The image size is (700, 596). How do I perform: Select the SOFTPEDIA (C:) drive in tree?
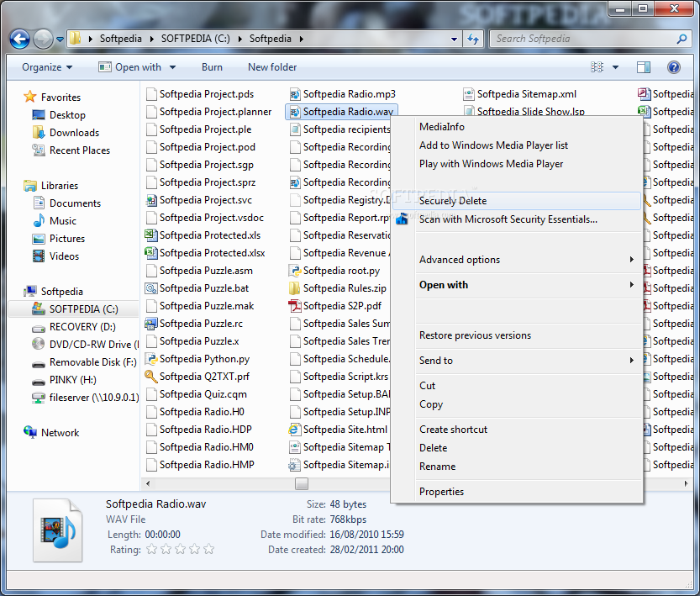74,309
